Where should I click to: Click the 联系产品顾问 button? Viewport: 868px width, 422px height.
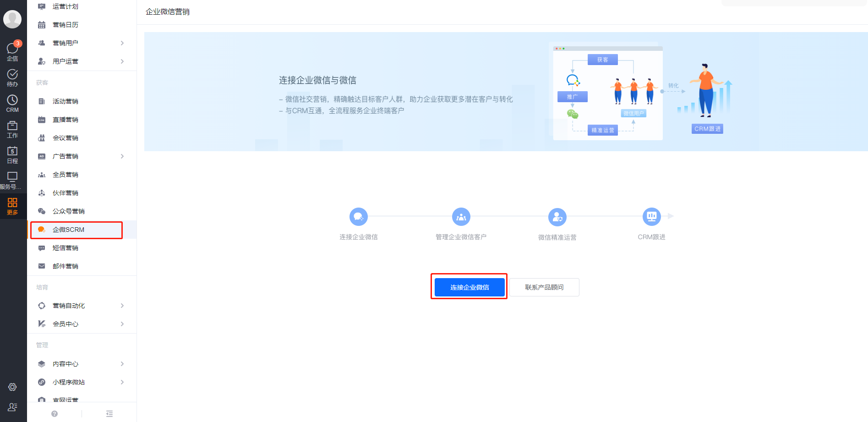click(x=544, y=287)
